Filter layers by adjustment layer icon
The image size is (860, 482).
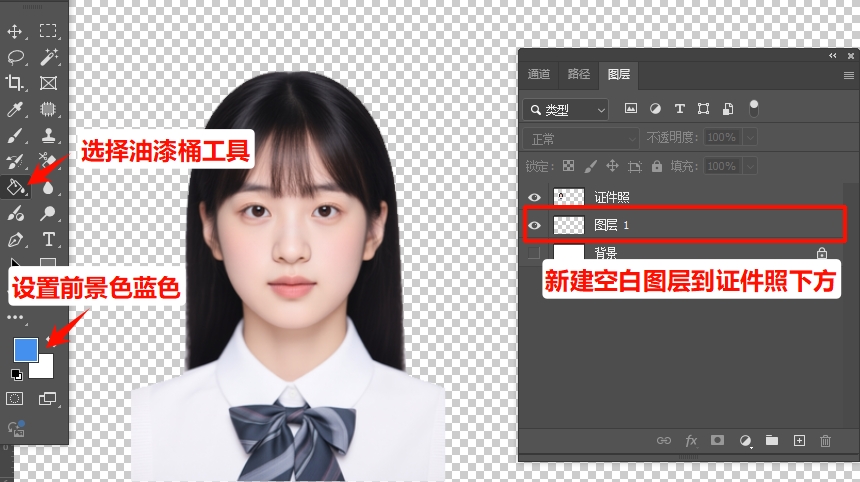(655, 109)
